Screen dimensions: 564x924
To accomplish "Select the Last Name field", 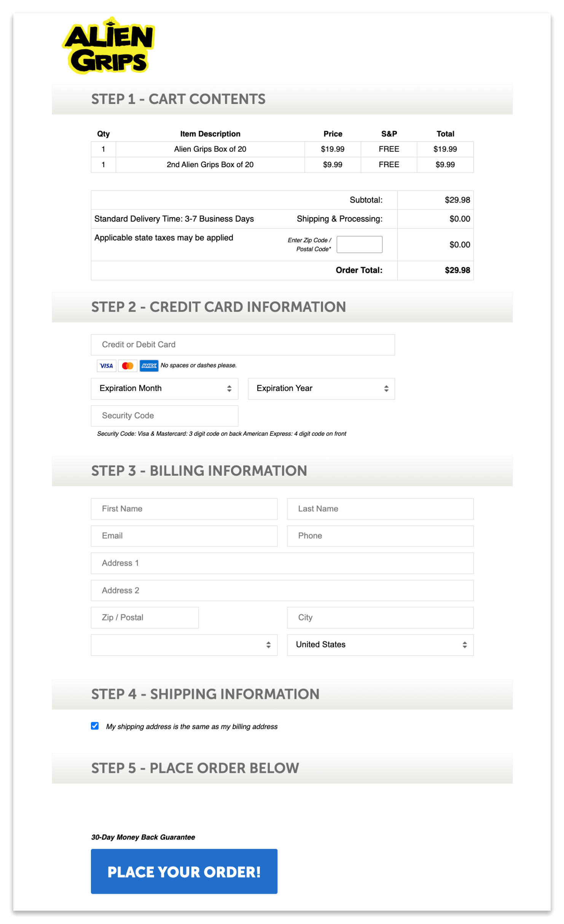I will [380, 509].
